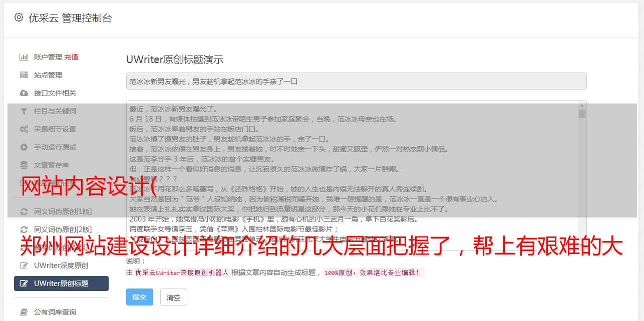This screenshot has height=321, width=644.
Task: Click the title input field showing 范冰冰新男友曝光
Action: [x=356, y=81]
